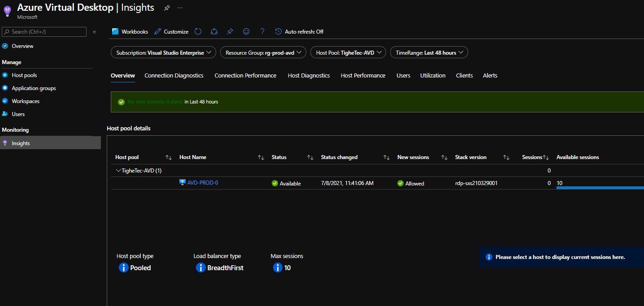644x306 pixels.
Task: Open the Resource Group dropdown
Action: click(x=263, y=52)
